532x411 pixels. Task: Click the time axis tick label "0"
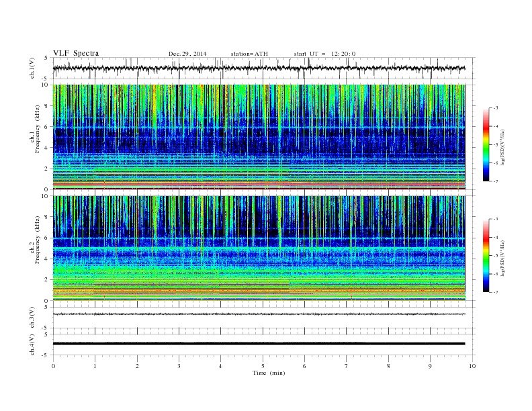(53, 366)
